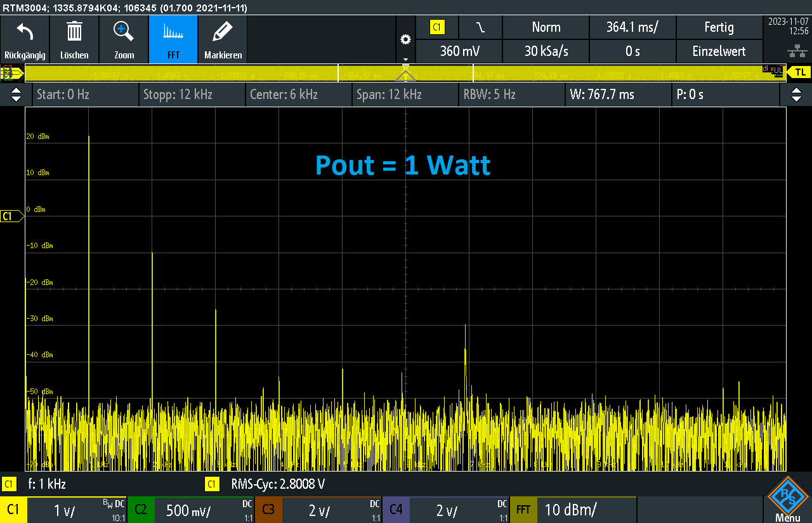Select the f: 1 kHz measurement
This screenshot has width=812, height=523.
(x=47, y=484)
